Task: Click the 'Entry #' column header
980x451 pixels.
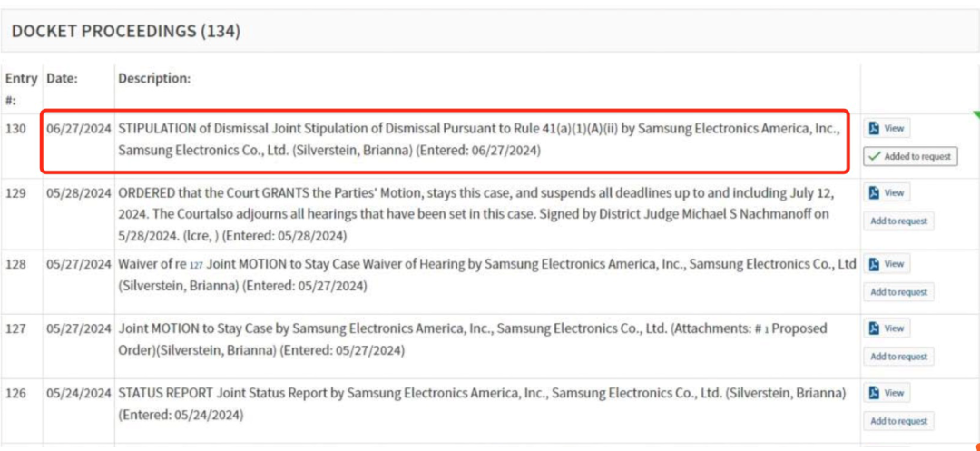Action: (21, 89)
